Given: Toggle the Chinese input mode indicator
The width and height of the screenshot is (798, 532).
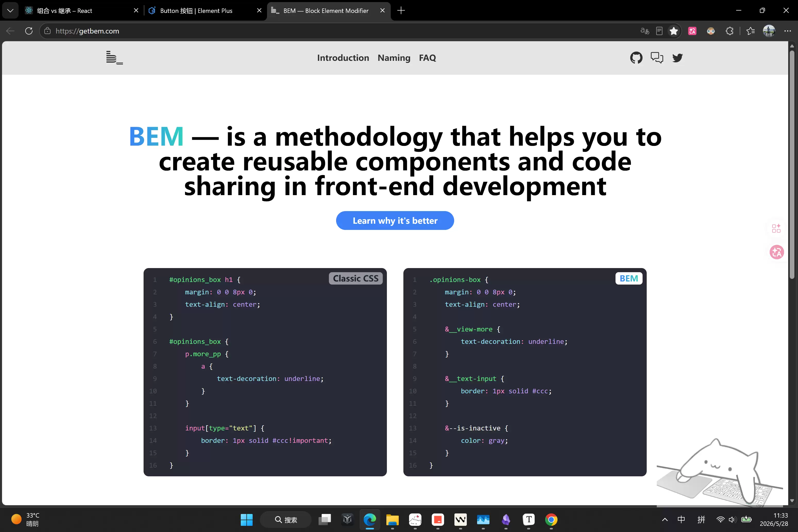Looking at the screenshot, I should pos(681,519).
